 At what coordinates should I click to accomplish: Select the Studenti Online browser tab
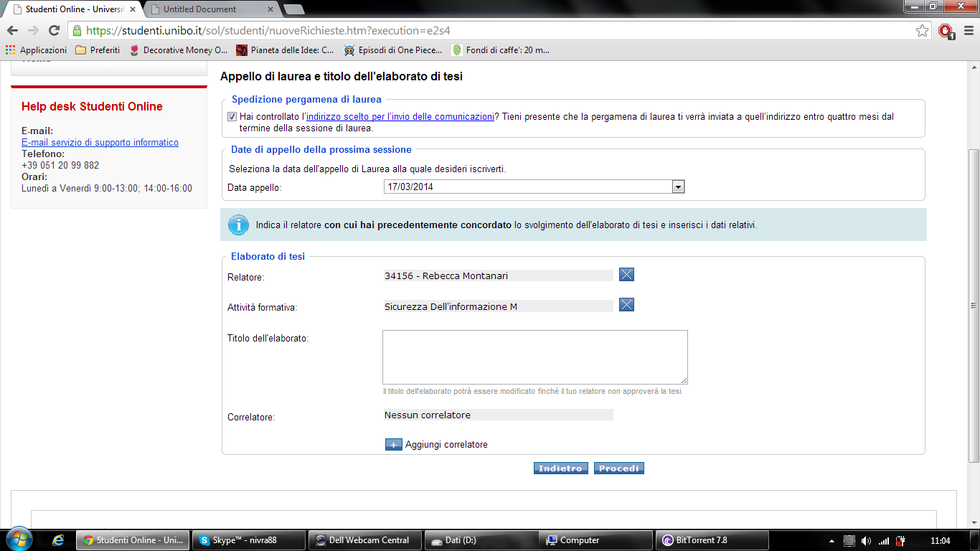(75, 9)
